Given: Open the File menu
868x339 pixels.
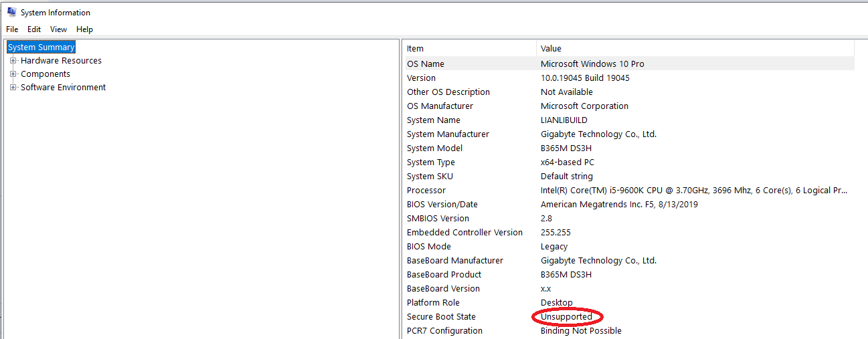Looking at the screenshot, I should click(12, 29).
